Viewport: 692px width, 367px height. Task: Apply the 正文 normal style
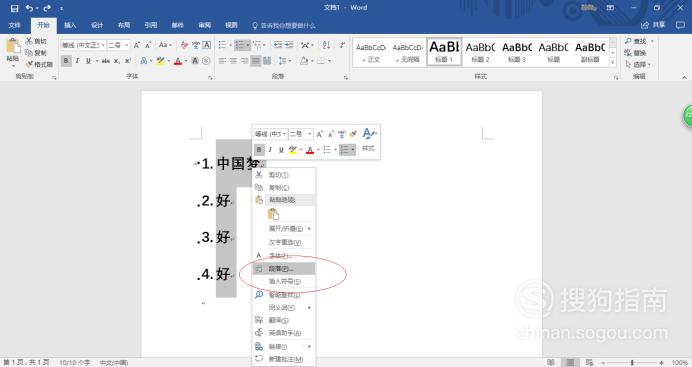[371, 52]
